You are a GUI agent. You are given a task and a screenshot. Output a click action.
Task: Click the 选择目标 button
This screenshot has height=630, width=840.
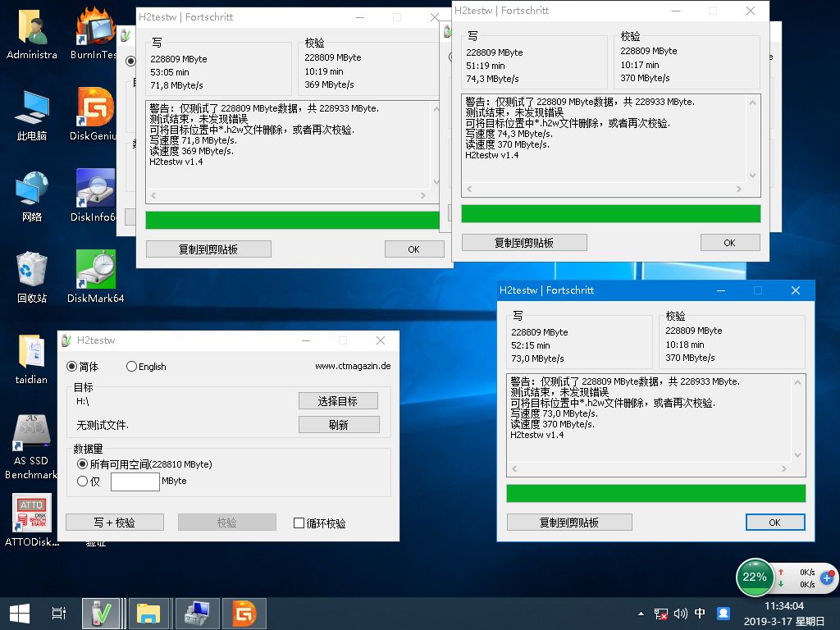[x=338, y=400]
